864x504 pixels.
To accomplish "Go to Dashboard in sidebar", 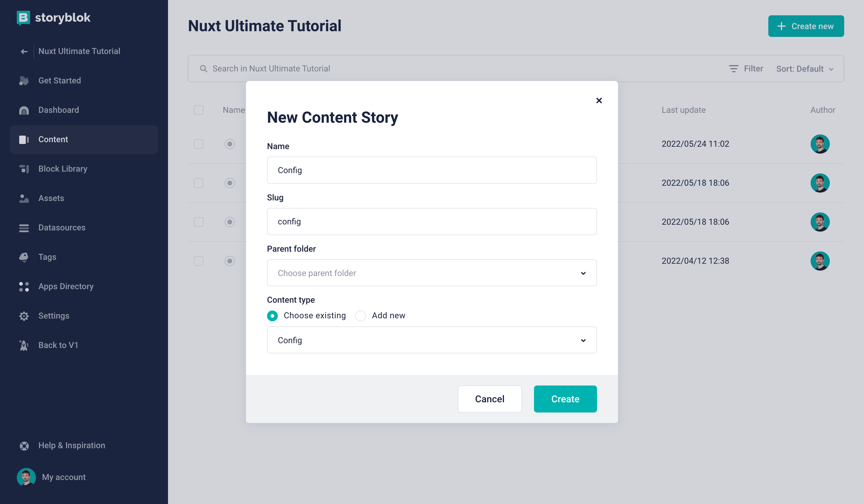I will 58,110.
